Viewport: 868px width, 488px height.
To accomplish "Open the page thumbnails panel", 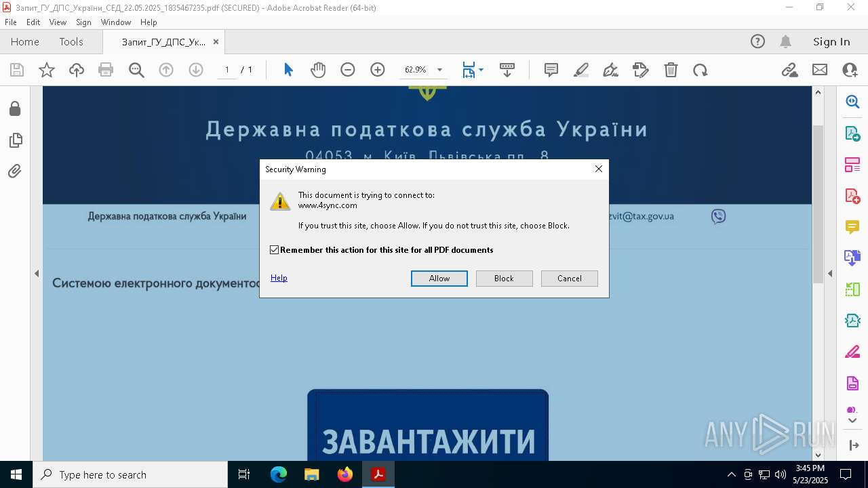I will pyautogui.click(x=15, y=140).
